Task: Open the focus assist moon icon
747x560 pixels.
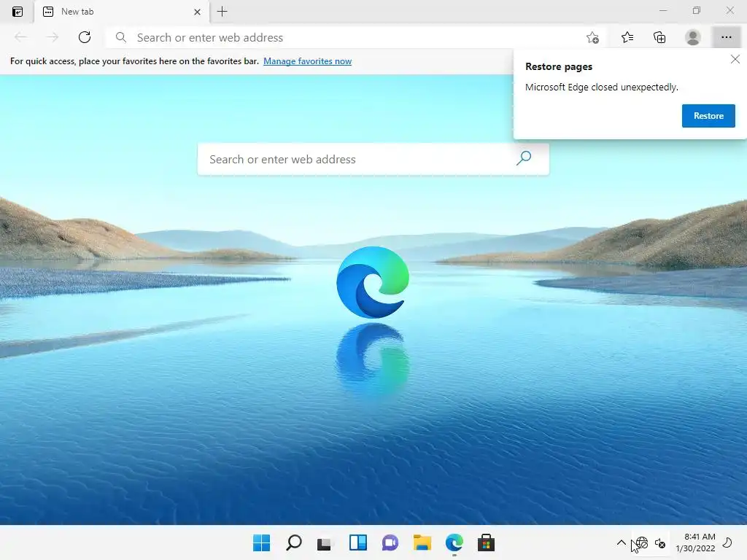Action: click(727, 542)
